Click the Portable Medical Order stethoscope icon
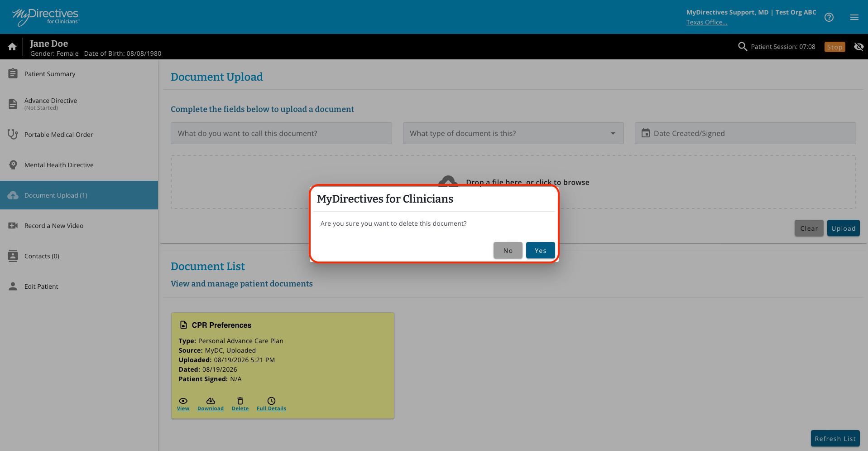868x451 pixels. pyautogui.click(x=13, y=134)
